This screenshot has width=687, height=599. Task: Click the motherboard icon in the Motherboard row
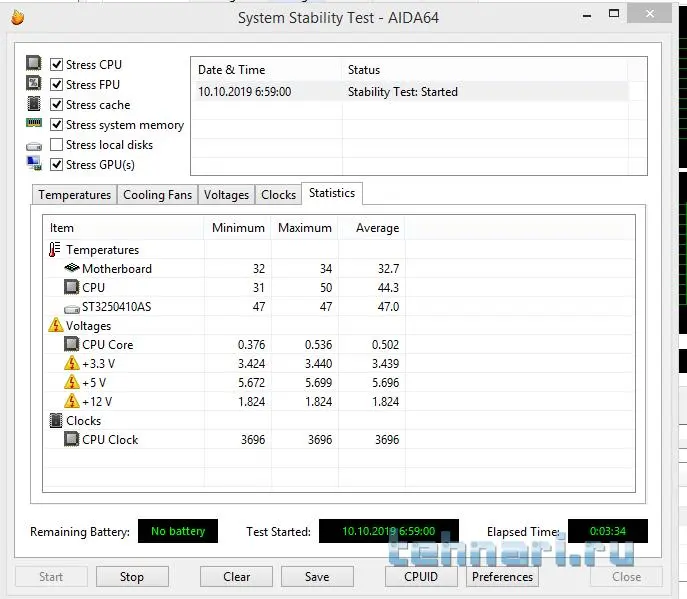point(72,268)
